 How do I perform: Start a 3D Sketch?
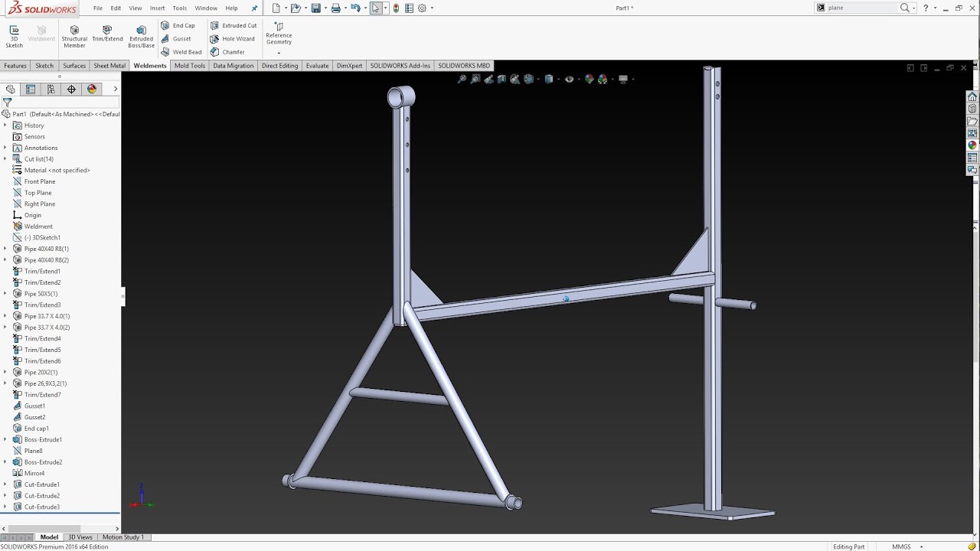(x=14, y=36)
